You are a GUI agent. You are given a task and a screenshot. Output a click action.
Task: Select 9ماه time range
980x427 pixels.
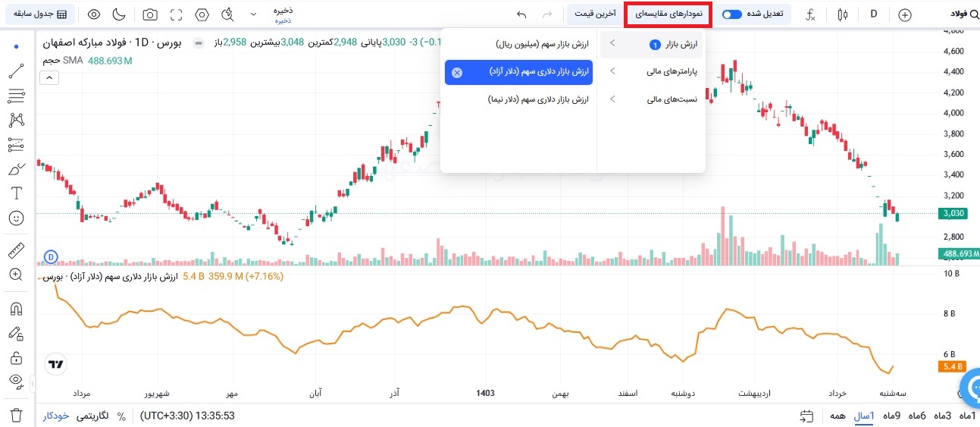tap(892, 416)
